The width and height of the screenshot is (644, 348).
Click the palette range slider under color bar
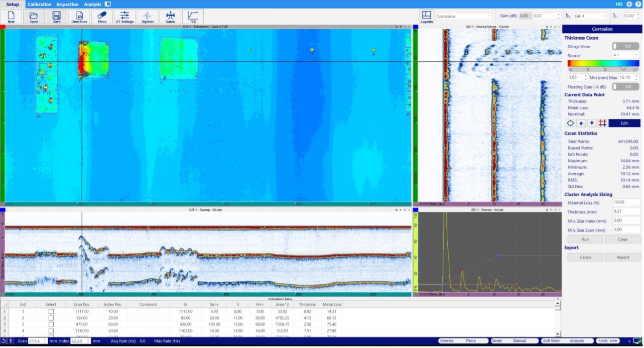point(603,69)
